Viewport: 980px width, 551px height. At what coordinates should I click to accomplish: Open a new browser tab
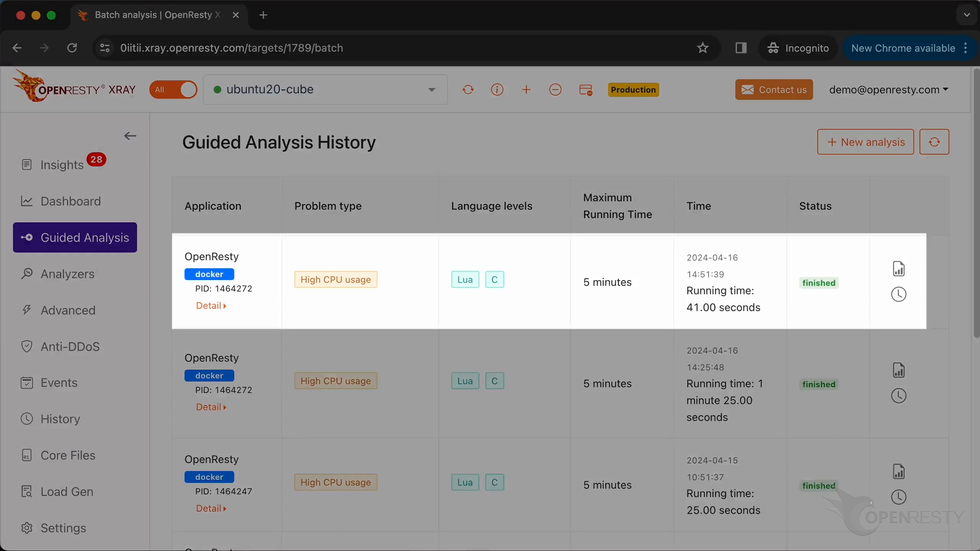coord(263,15)
